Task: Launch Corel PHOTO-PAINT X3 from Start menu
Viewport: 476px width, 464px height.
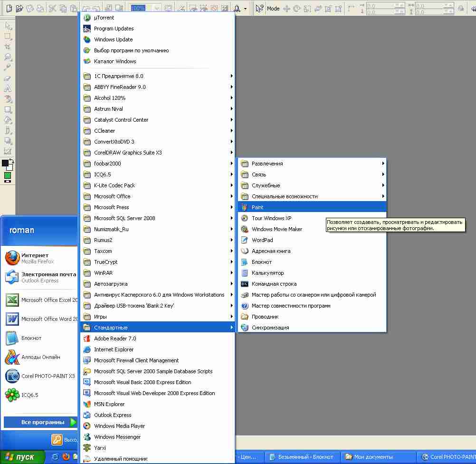Action: (x=41, y=376)
